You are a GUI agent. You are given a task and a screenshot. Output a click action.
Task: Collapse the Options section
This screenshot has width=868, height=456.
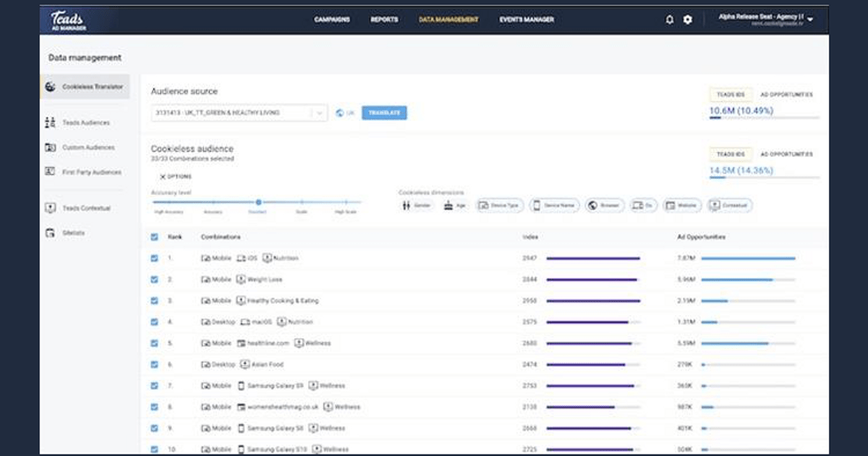click(x=175, y=177)
